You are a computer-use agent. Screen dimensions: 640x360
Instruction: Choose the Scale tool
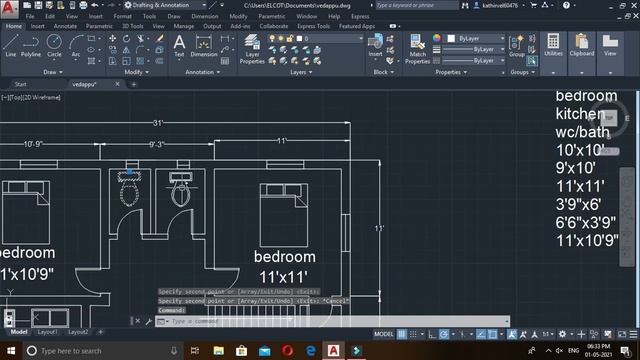pyautogui.click(x=126, y=61)
